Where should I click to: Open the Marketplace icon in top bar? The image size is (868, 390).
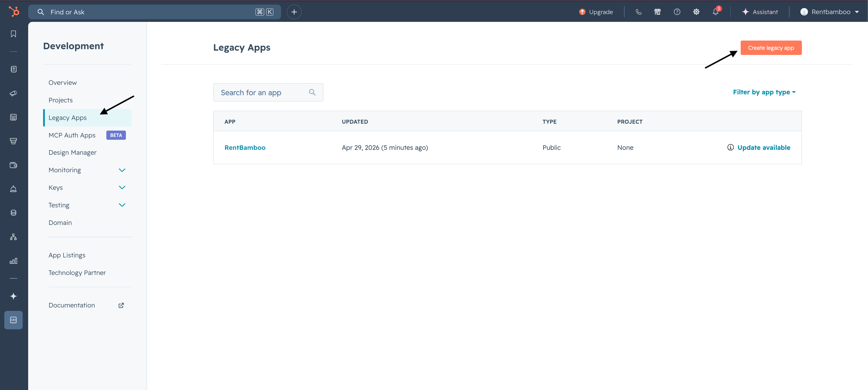click(x=657, y=12)
